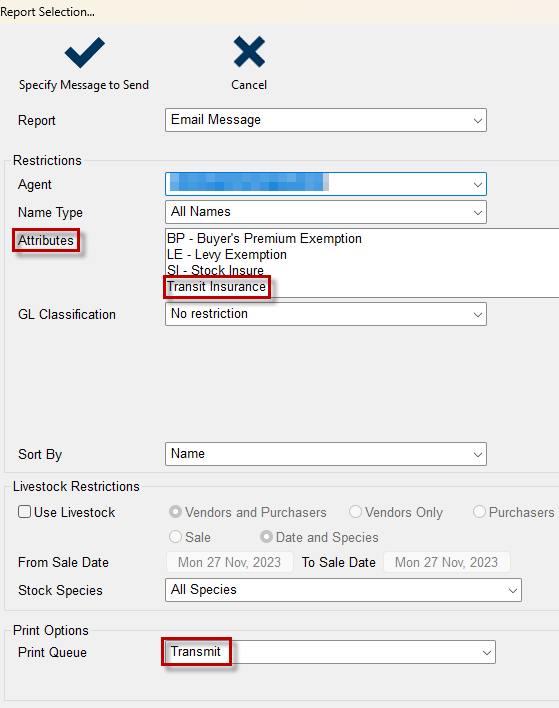Open the Name Type dropdown showing All Names
Viewport: 559px width, 708px height.
(326, 212)
